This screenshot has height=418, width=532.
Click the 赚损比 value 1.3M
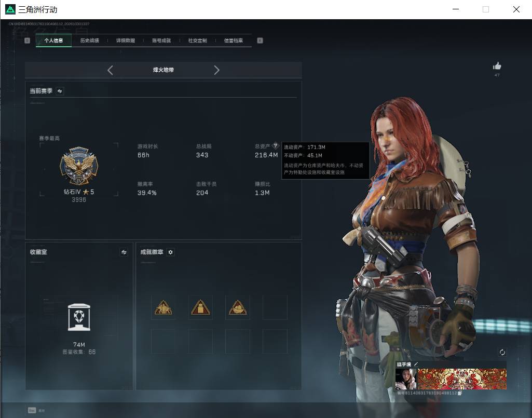262,193
